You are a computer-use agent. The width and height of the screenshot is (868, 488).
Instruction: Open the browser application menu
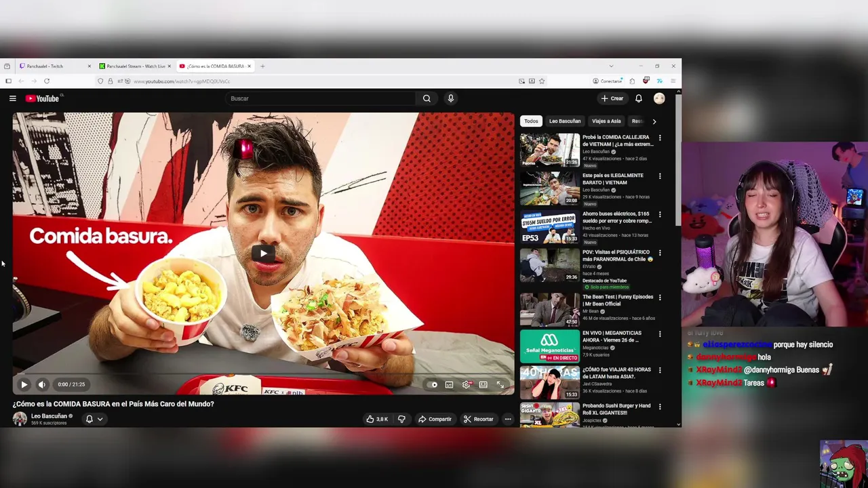click(673, 81)
